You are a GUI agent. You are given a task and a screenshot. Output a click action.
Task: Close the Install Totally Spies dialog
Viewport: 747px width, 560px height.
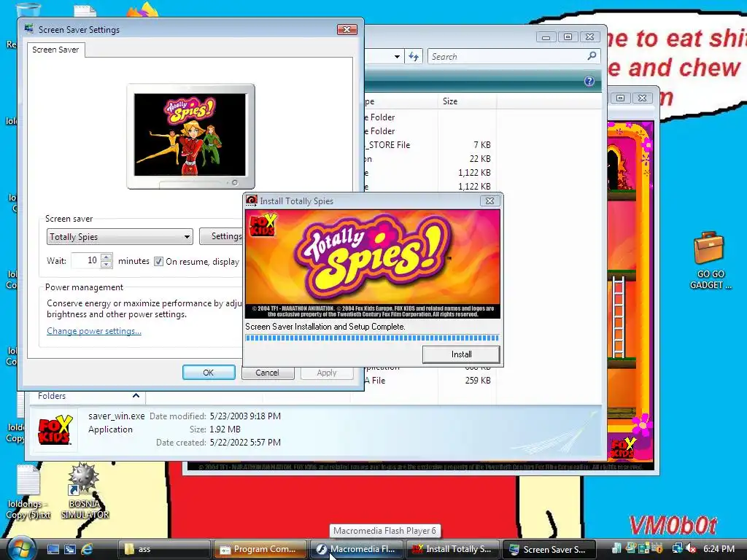[x=489, y=201]
